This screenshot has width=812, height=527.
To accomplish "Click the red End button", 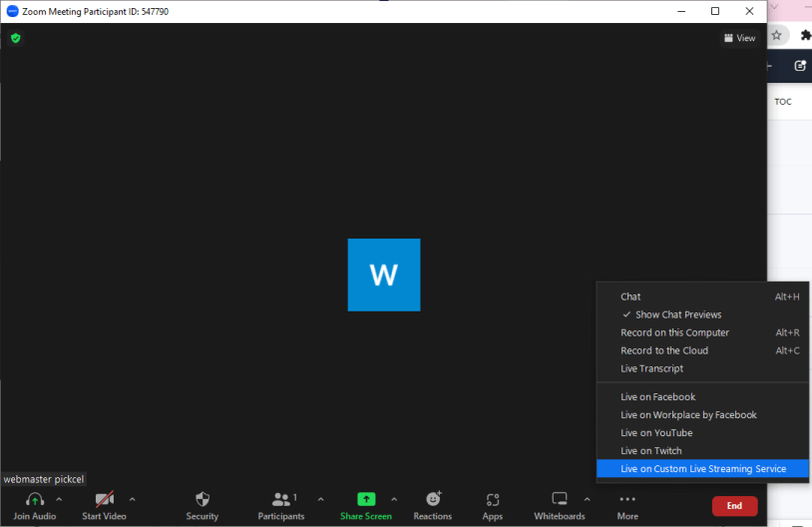I will tap(735, 506).
